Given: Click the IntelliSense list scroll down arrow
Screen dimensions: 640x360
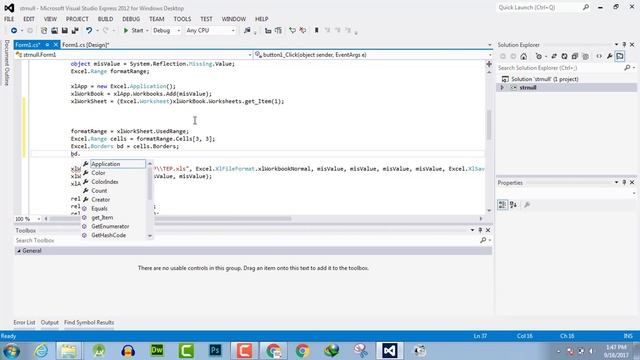Looking at the screenshot, I should coord(150,236).
